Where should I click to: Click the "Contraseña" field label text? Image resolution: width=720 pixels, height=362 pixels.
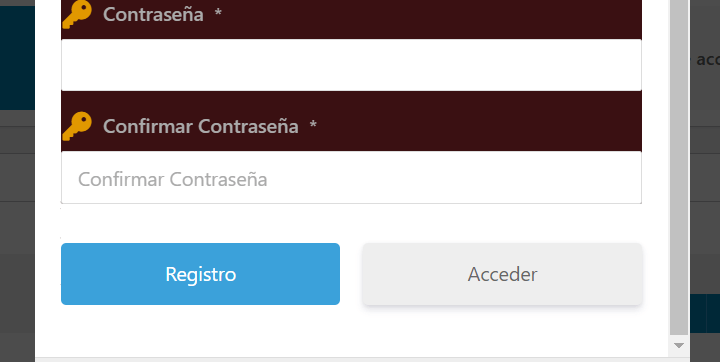click(x=153, y=14)
